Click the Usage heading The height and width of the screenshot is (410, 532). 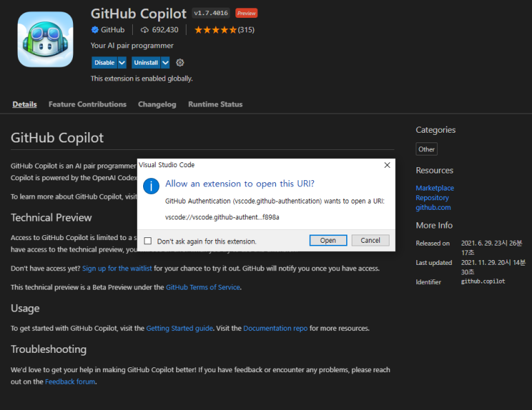click(x=25, y=308)
